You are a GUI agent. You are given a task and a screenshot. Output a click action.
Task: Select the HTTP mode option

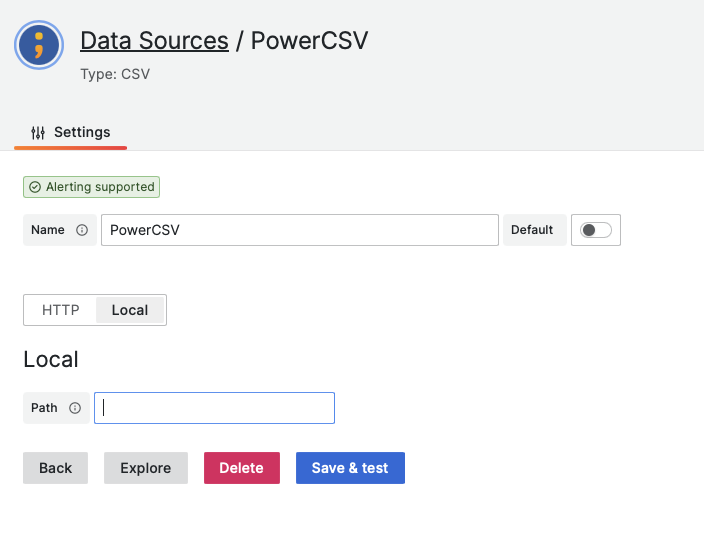(x=61, y=310)
